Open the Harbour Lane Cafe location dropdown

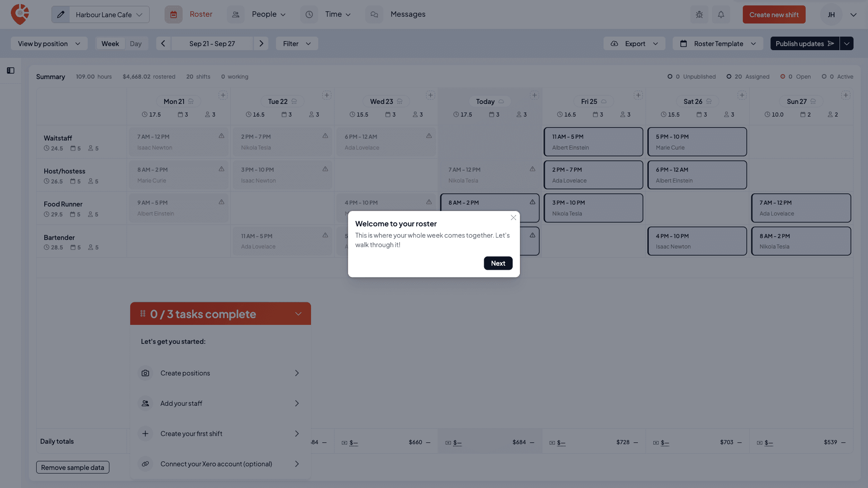(109, 14)
